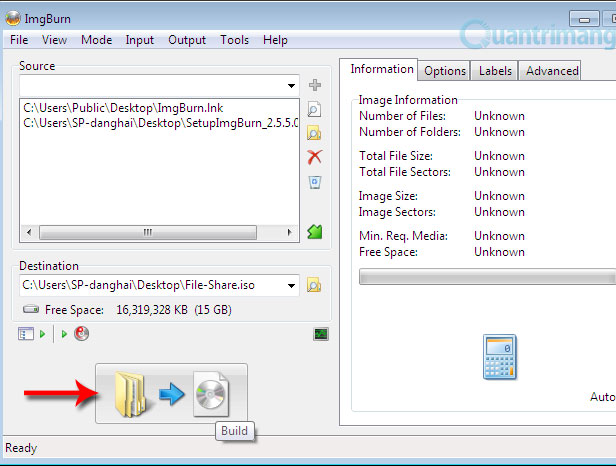Click the image information progress bar
The width and height of the screenshot is (616, 466).
click(x=488, y=277)
